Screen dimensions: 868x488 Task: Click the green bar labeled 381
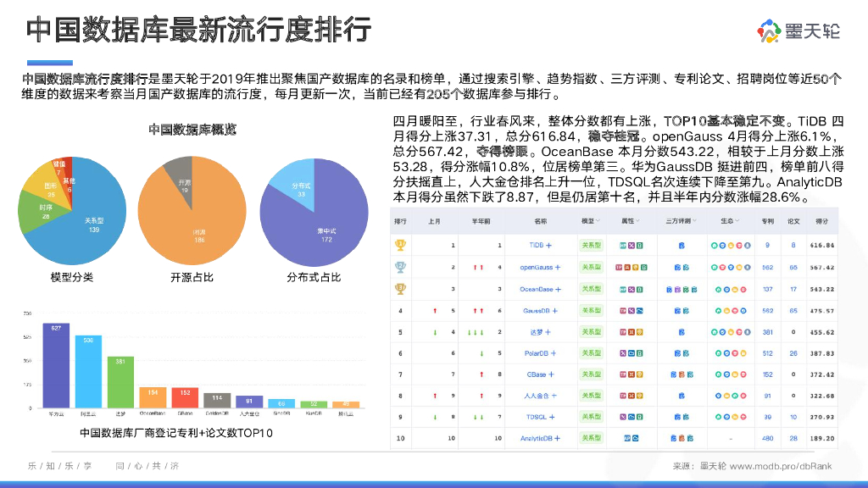[120, 382]
